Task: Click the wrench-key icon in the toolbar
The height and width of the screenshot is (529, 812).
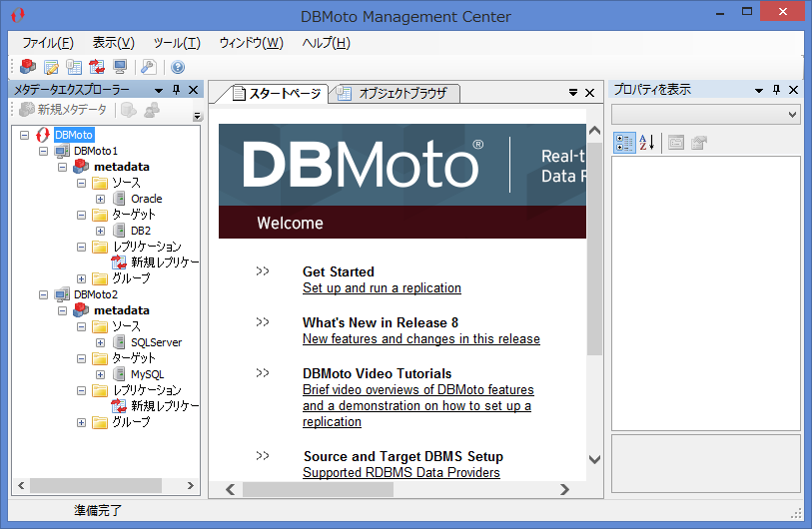Action: 149,67
